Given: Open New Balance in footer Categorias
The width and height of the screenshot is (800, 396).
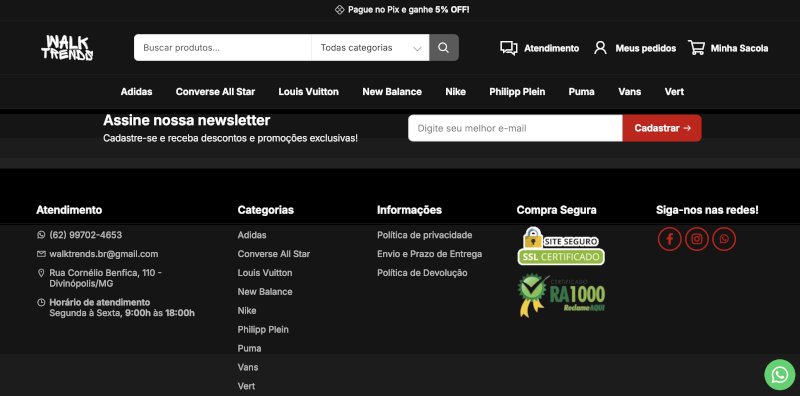Looking at the screenshot, I should 265,292.
